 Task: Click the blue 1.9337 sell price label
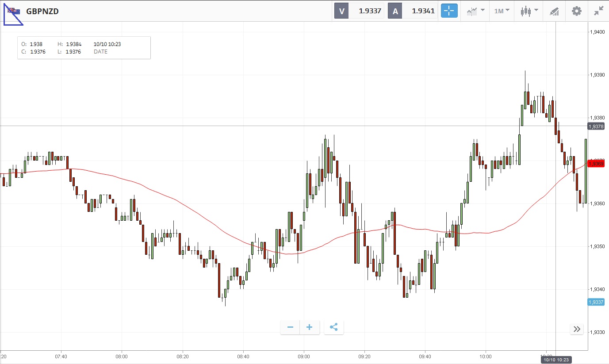coord(596,302)
